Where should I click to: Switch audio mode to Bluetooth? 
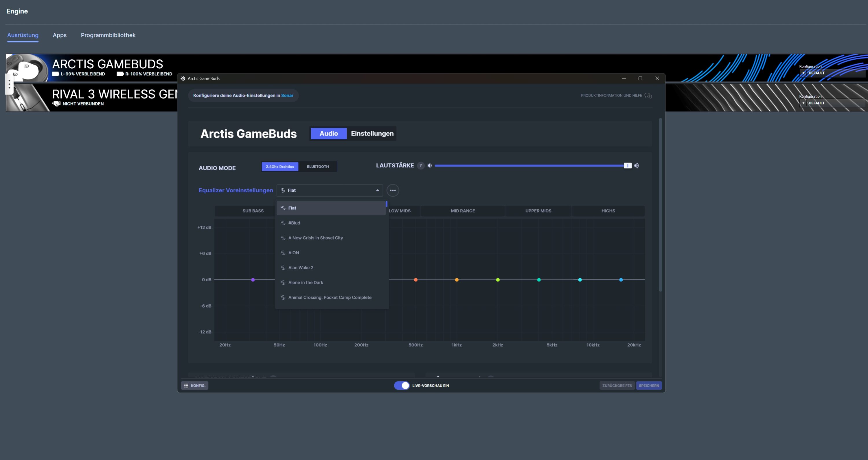(317, 167)
